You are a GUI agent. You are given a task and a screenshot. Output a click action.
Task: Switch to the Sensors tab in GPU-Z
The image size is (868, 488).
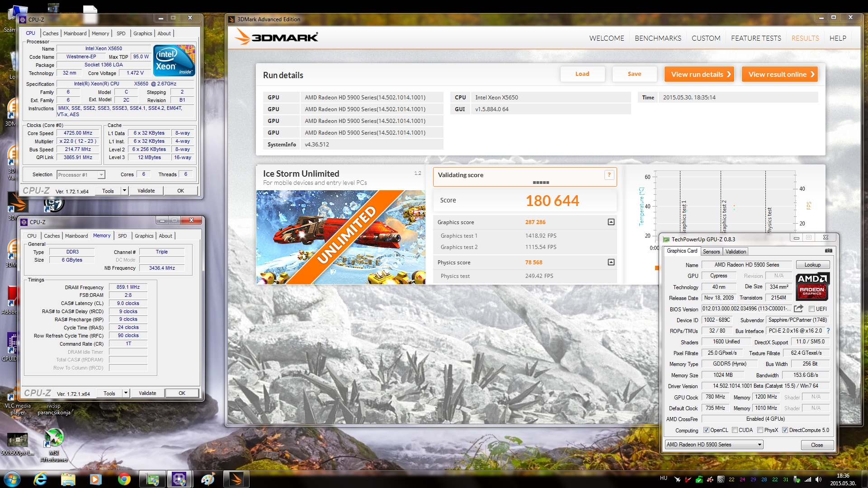tap(711, 252)
